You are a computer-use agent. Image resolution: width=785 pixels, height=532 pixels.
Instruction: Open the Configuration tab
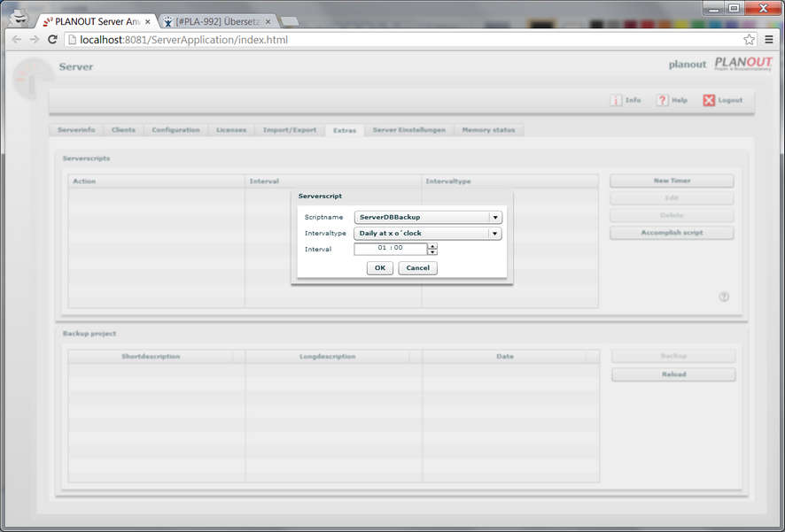click(175, 130)
